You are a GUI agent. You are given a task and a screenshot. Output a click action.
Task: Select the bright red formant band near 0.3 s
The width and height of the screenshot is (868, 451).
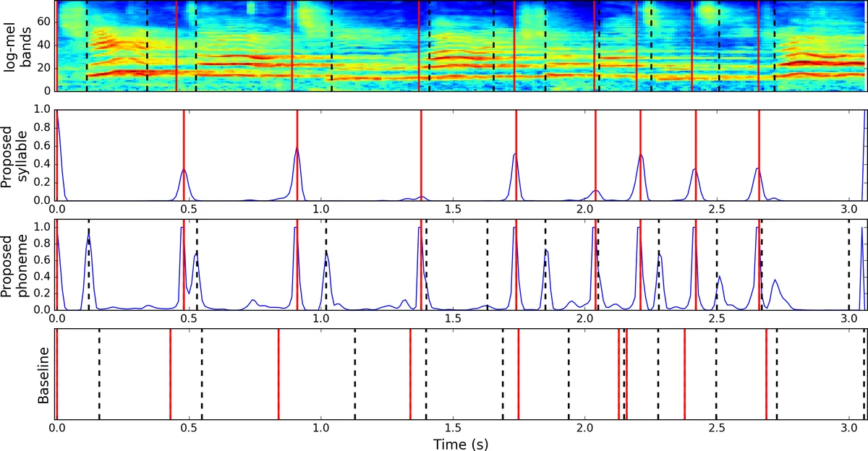136,71
